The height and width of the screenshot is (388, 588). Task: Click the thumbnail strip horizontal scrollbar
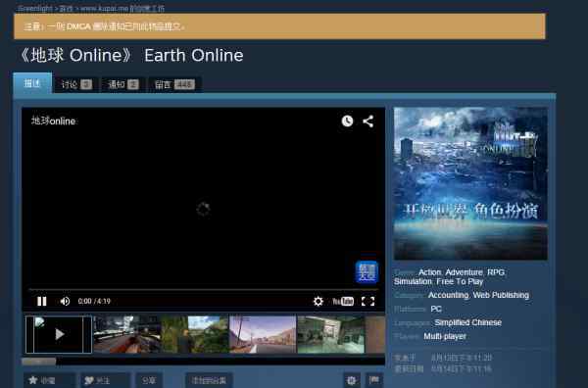pos(203,361)
